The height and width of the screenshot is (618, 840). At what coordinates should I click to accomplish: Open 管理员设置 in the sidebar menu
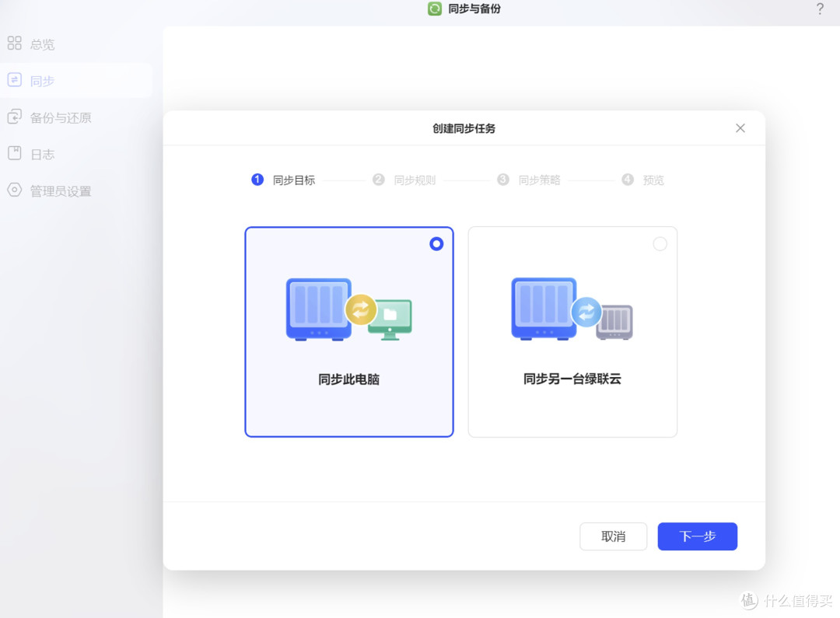(61, 190)
